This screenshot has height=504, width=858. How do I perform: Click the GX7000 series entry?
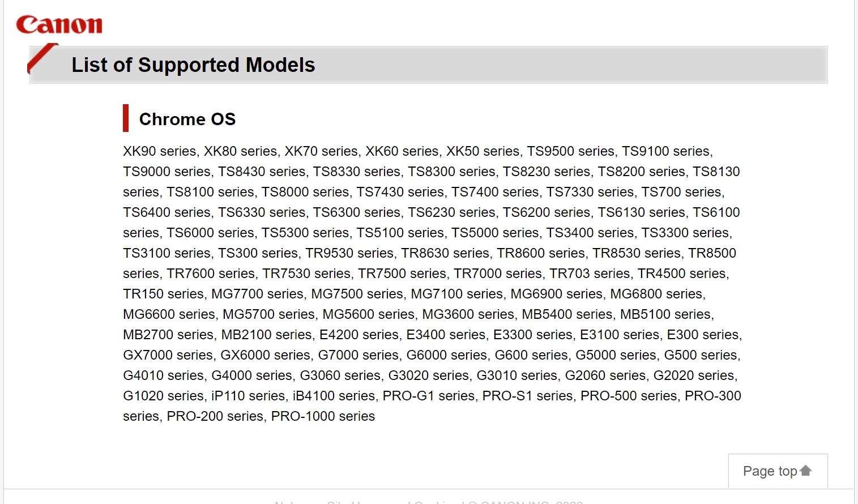(168, 355)
